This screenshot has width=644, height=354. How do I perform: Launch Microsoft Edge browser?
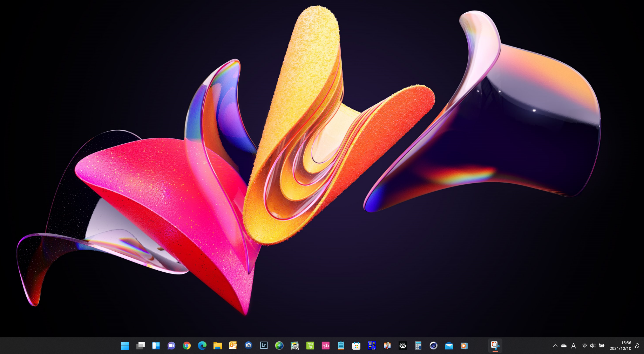202,346
